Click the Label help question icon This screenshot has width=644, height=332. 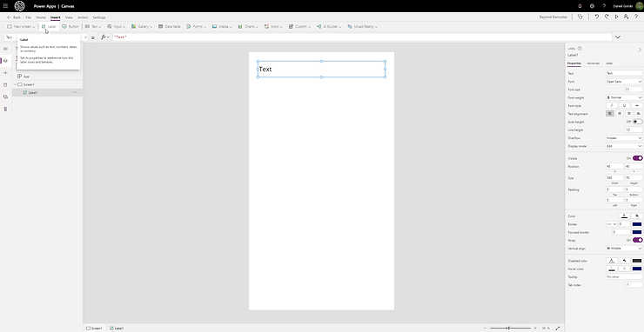point(580,49)
